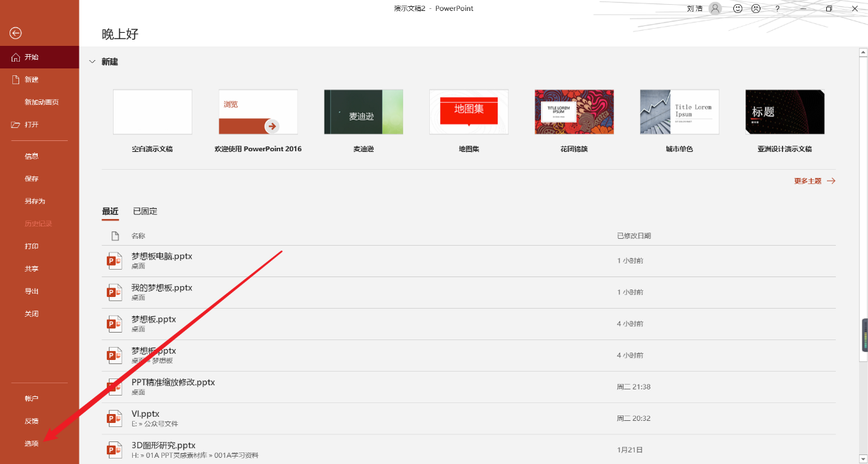The height and width of the screenshot is (464, 868).
Task: Open recent file 我的梦想板.pptx
Action: [469, 292]
